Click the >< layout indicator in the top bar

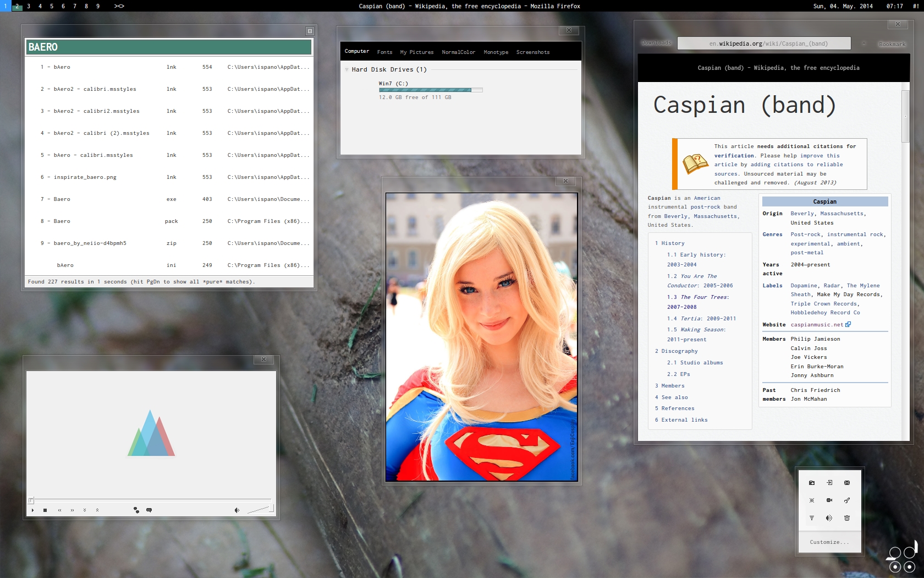119,6
